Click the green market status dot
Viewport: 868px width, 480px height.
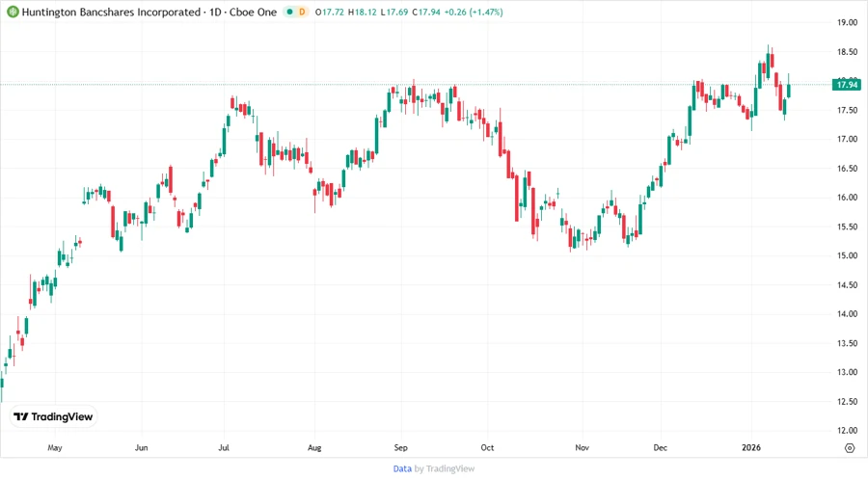pos(289,12)
